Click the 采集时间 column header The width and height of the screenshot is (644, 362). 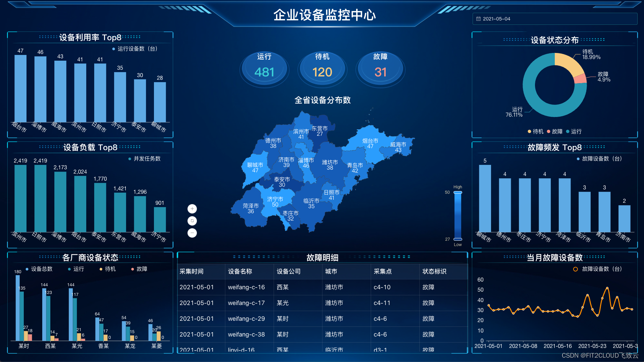[192, 271]
